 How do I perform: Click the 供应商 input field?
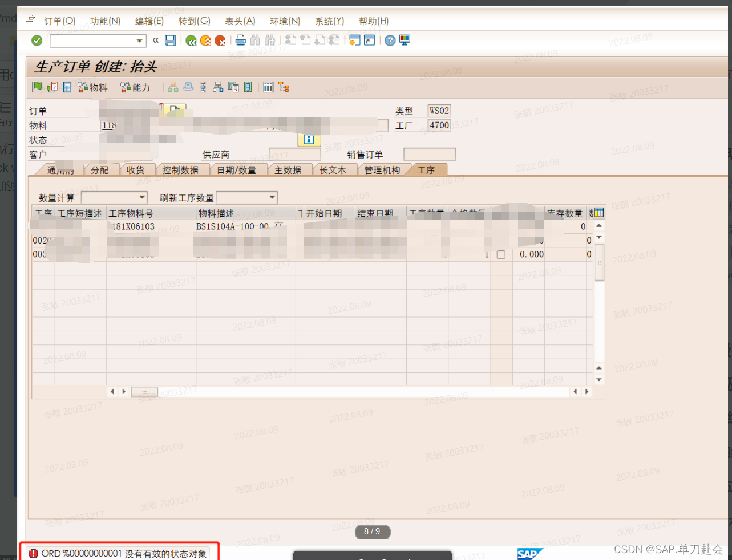click(x=295, y=155)
